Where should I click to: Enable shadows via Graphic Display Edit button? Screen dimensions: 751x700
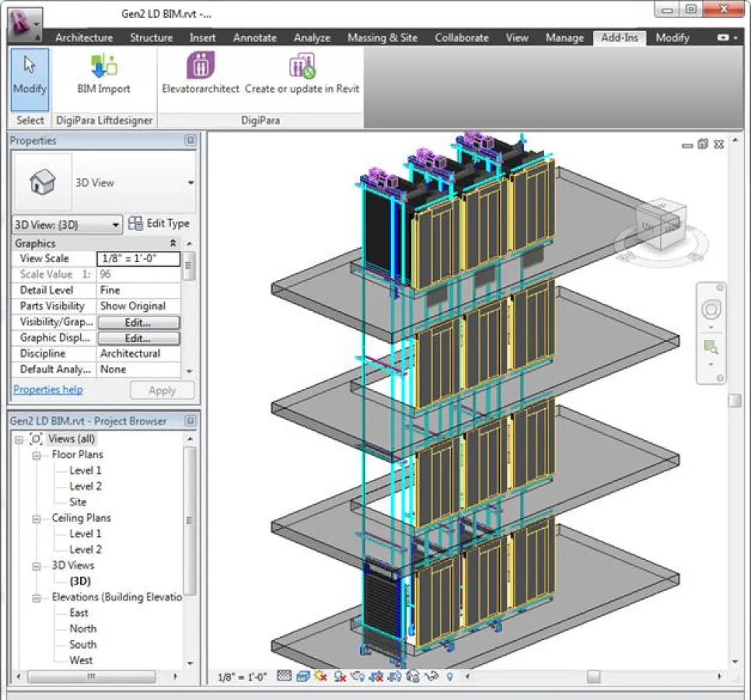pyautogui.click(x=138, y=338)
